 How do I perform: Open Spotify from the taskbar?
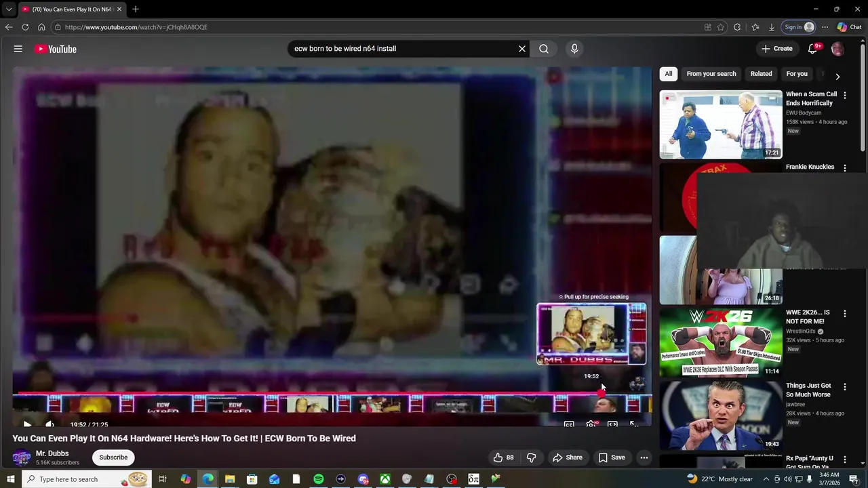coord(319,479)
